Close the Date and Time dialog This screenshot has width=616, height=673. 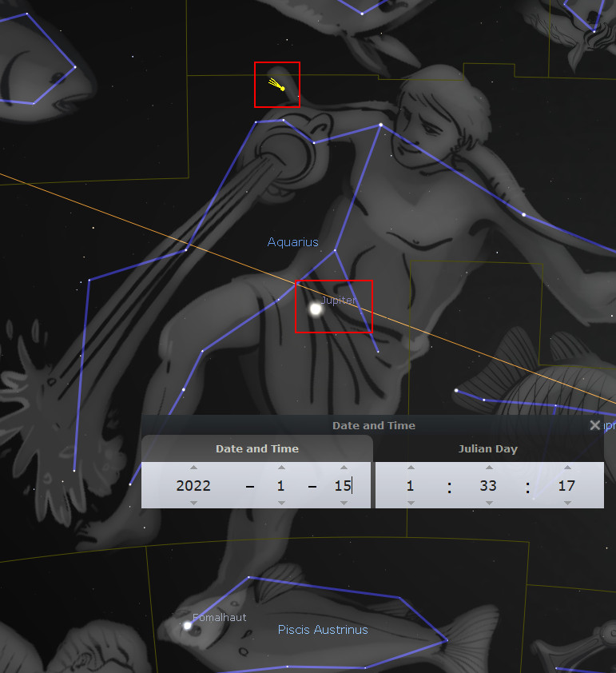point(594,425)
